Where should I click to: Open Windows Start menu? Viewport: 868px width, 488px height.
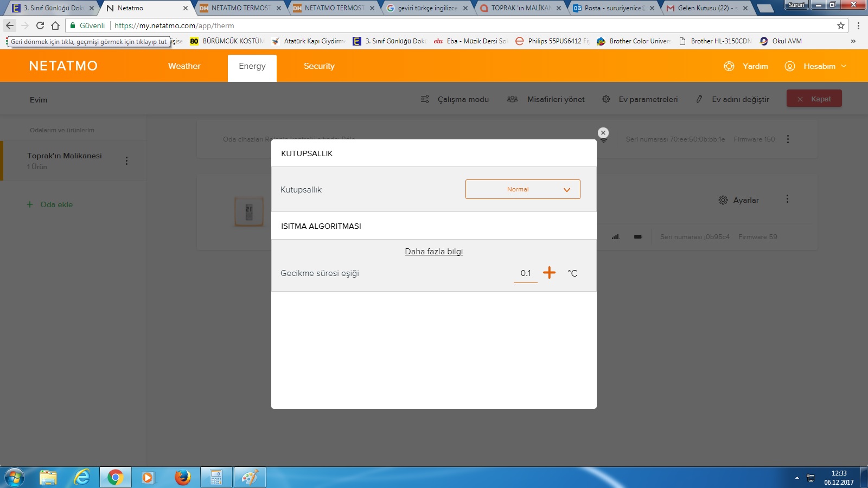[14, 478]
